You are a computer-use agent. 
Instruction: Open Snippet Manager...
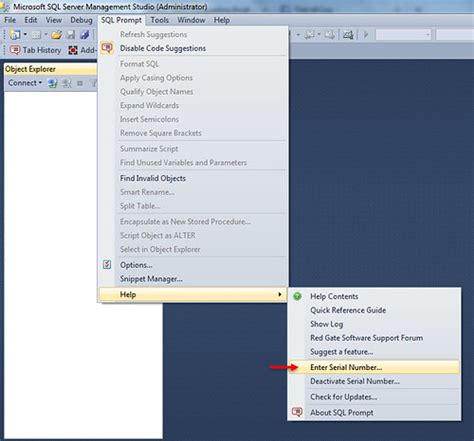151,279
